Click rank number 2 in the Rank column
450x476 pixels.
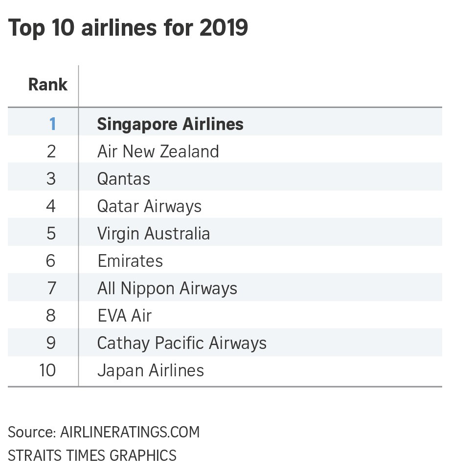[x=51, y=151]
